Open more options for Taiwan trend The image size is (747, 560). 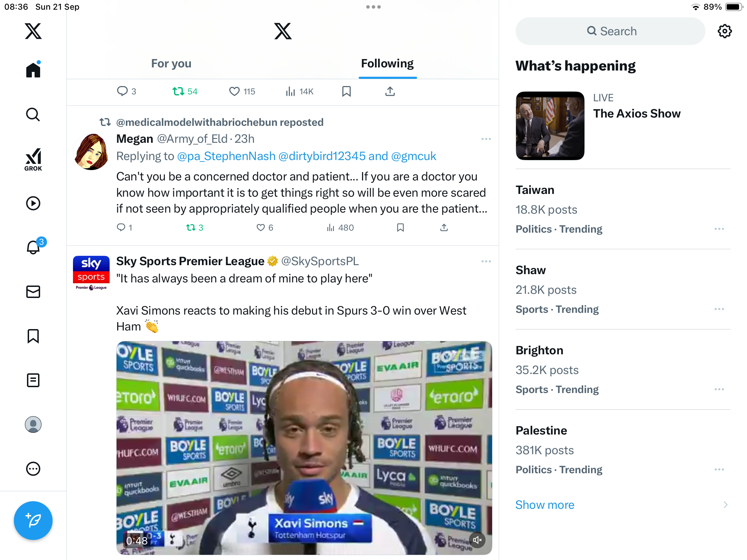coord(719,229)
